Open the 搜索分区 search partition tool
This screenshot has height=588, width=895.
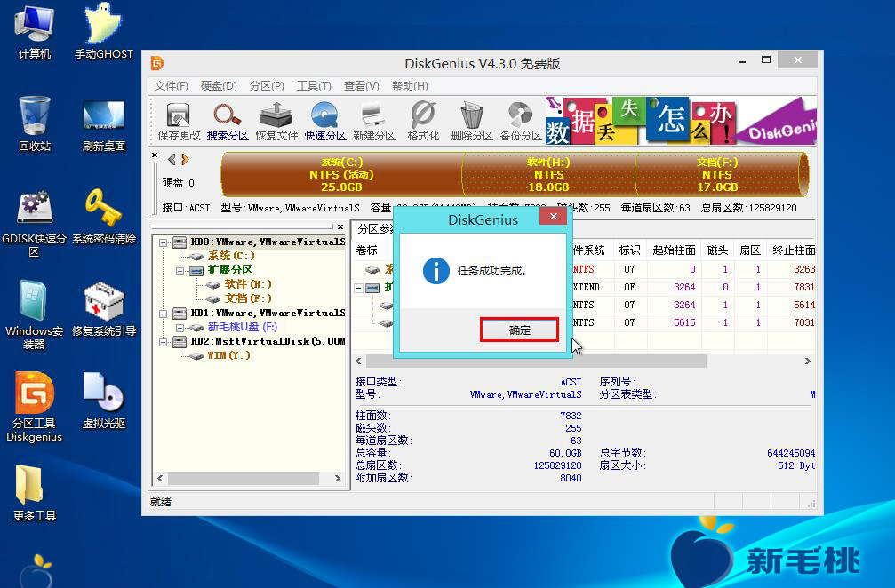point(228,121)
